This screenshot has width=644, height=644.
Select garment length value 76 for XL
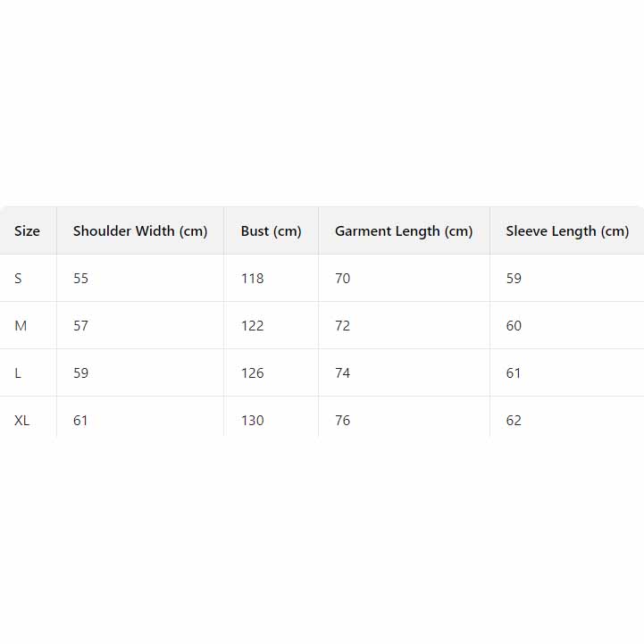[x=343, y=421]
